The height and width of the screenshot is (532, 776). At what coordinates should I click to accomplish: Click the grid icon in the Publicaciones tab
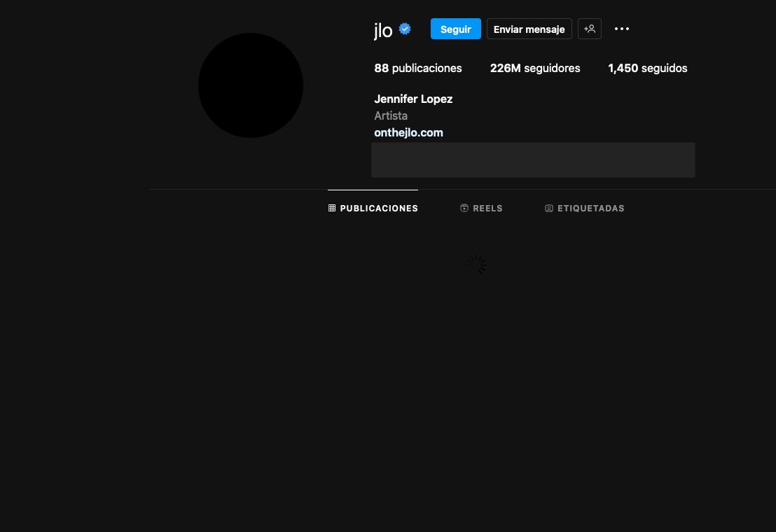click(x=332, y=208)
